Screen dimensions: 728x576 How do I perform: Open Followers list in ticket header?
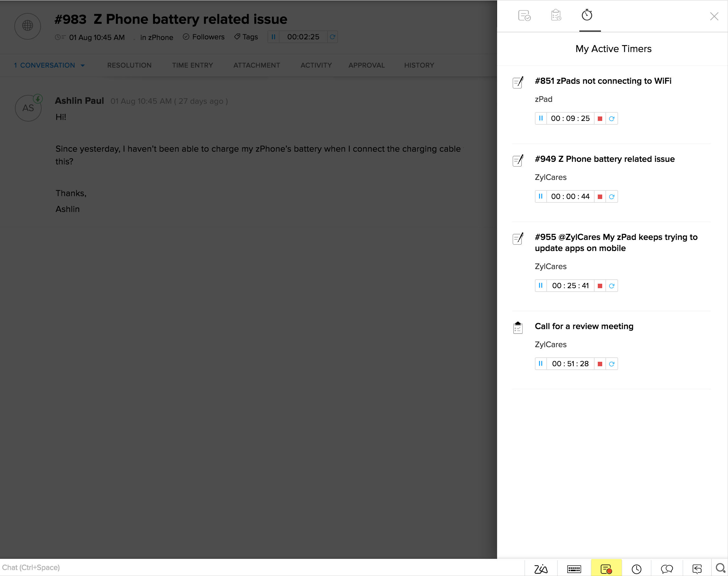pos(204,37)
